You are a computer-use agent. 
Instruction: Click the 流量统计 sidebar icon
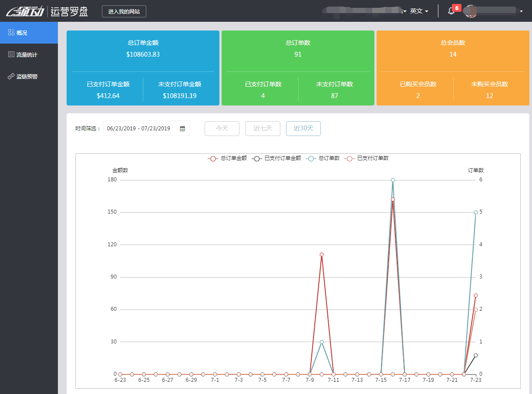[11, 54]
